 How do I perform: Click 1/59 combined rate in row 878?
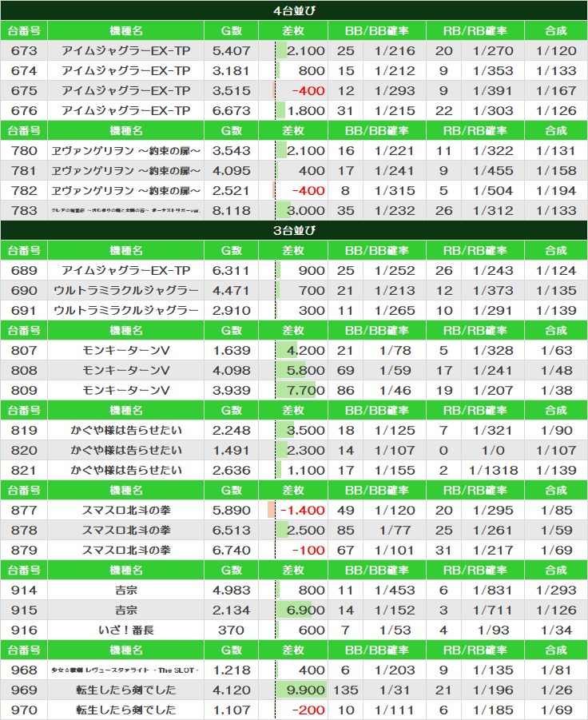[556, 530]
